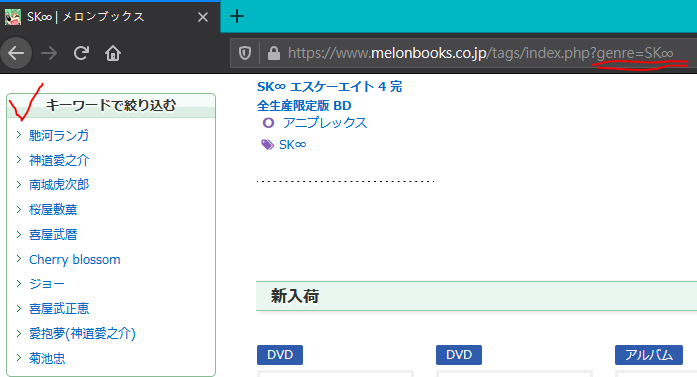Viewport: 697px width, 377px height.
Task: Filter by keyword 喜屋武正恵
Action: (59, 309)
